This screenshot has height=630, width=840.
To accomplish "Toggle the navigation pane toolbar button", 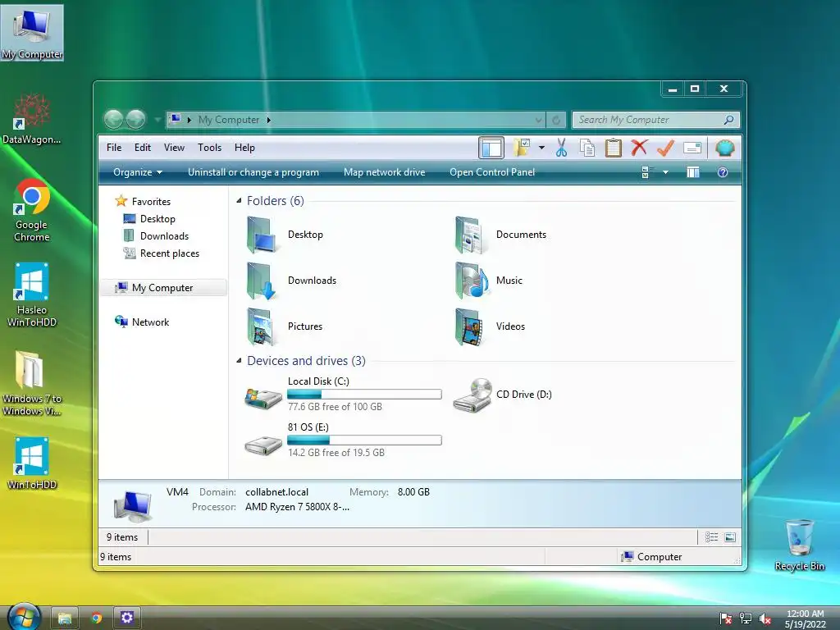I will coord(491,148).
